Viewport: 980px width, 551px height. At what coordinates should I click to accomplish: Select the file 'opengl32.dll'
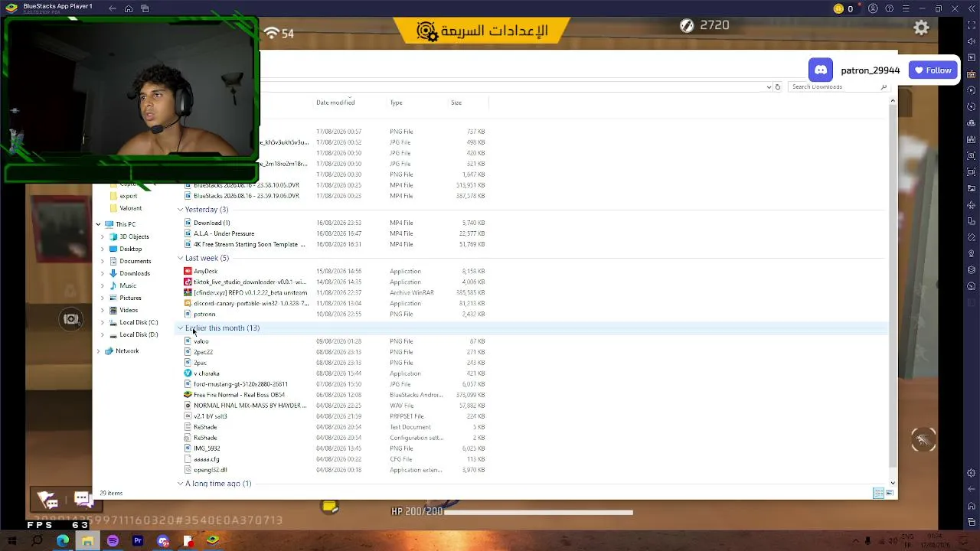211,470
